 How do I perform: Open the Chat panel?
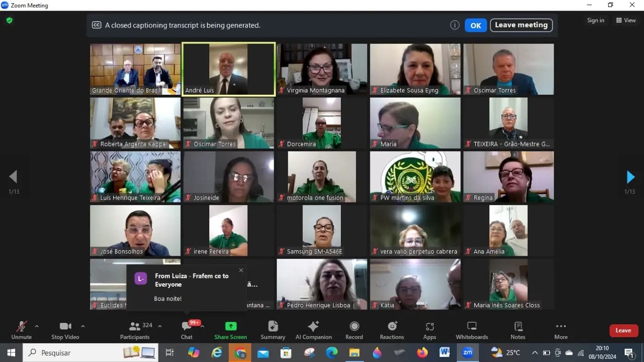pos(187,330)
